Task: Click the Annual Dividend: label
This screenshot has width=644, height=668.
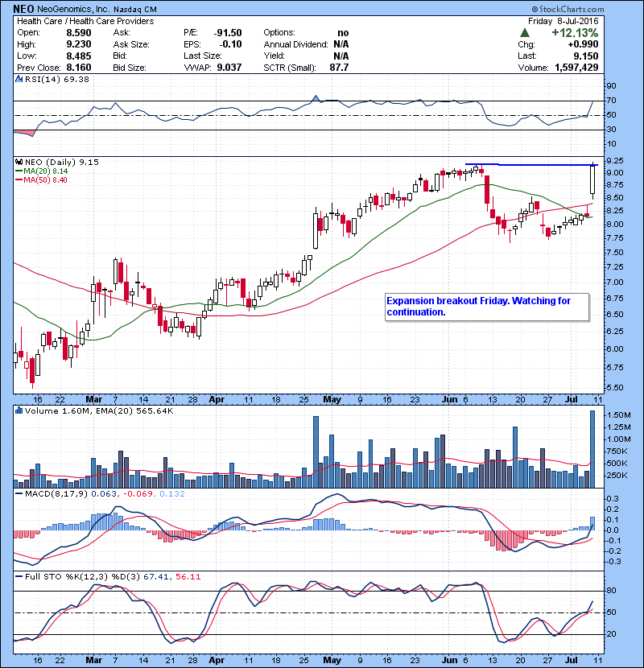Action: (x=295, y=44)
